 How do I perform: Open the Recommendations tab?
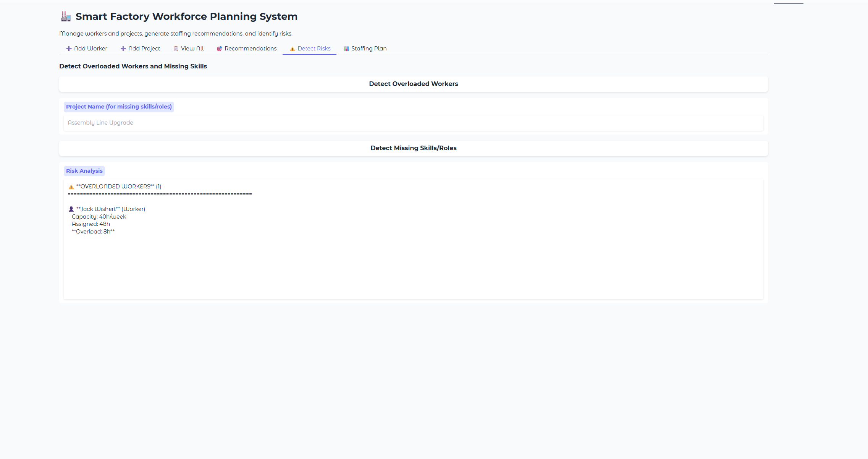click(247, 49)
